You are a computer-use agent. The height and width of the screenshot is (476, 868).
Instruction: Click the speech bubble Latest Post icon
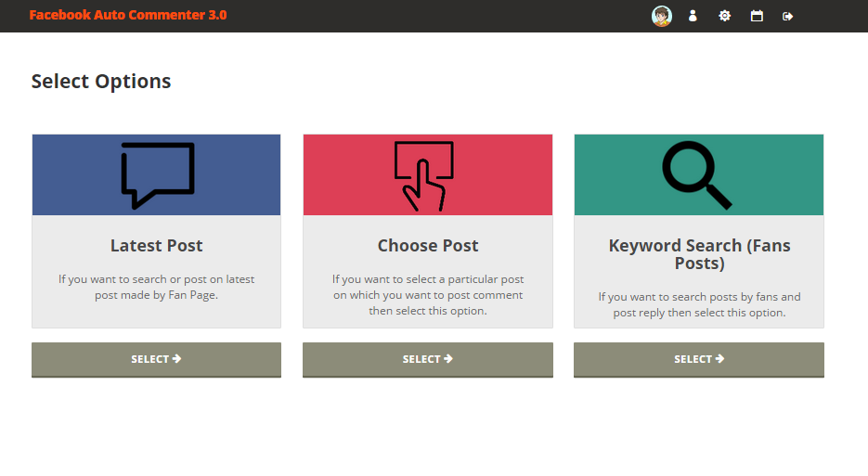tap(157, 174)
